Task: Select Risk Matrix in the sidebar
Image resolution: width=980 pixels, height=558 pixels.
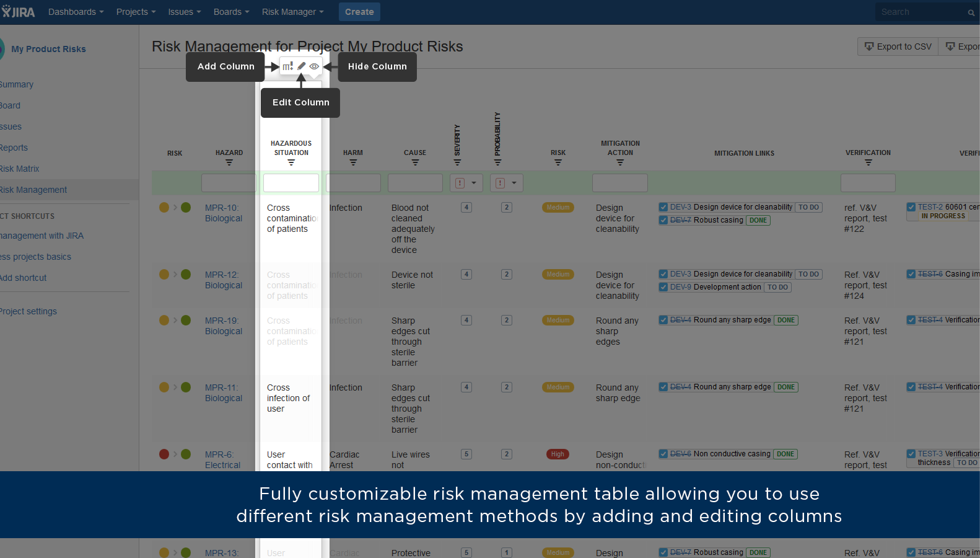Action: (19, 169)
